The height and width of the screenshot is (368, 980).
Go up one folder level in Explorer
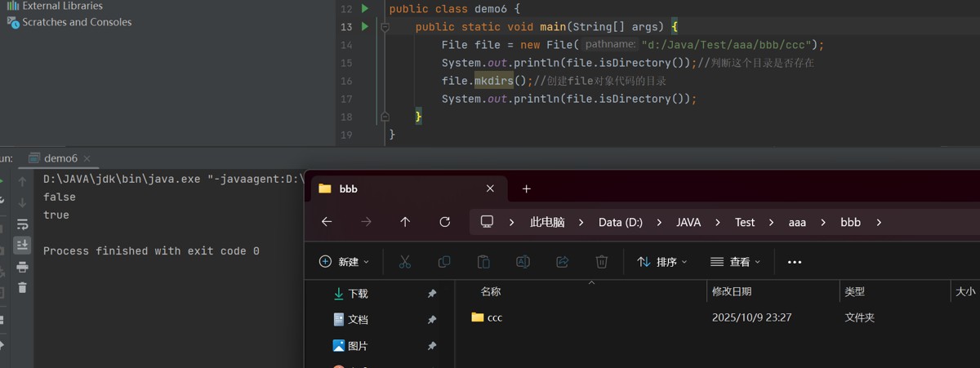coord(405,222)
